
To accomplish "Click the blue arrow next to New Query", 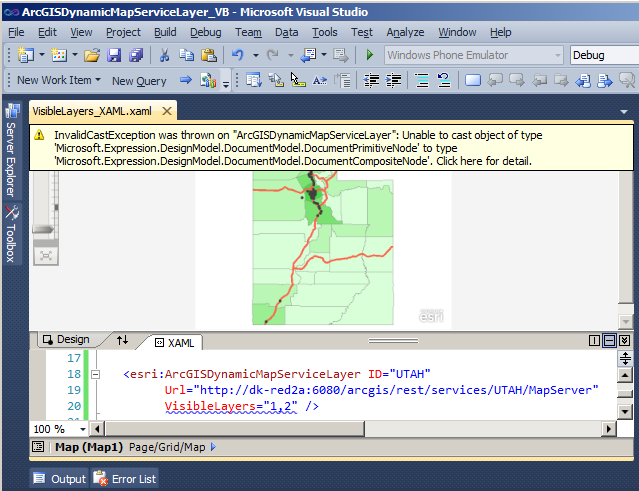I will 186,80.
